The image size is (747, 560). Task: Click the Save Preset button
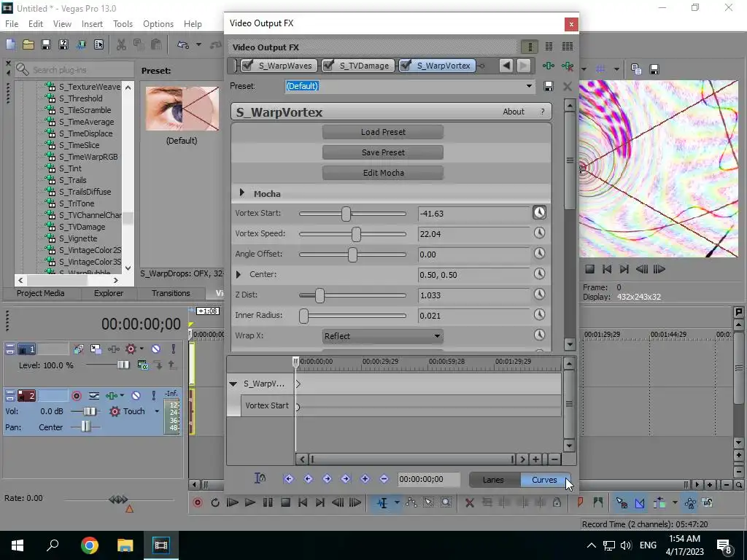pos(383,152)
